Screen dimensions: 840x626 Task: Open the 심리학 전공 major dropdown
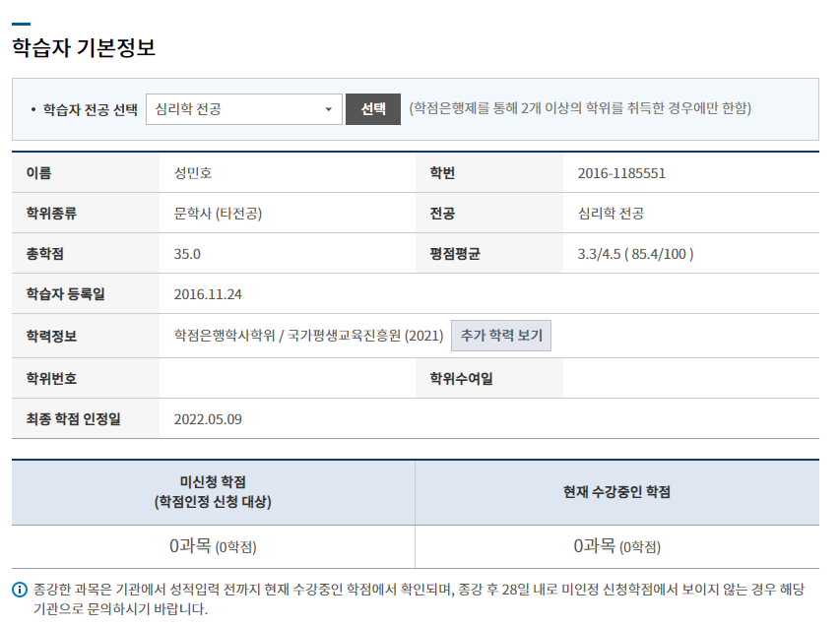point(244,109)
